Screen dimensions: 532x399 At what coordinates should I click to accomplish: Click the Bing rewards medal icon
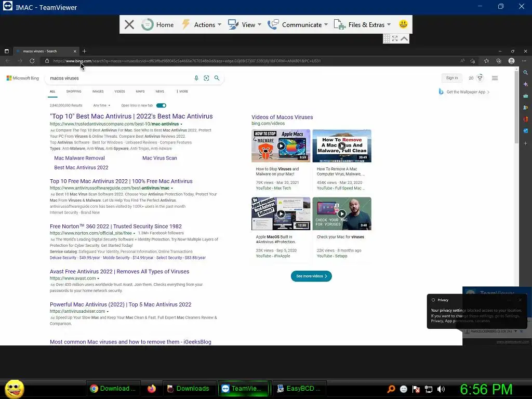pos(480,78)
